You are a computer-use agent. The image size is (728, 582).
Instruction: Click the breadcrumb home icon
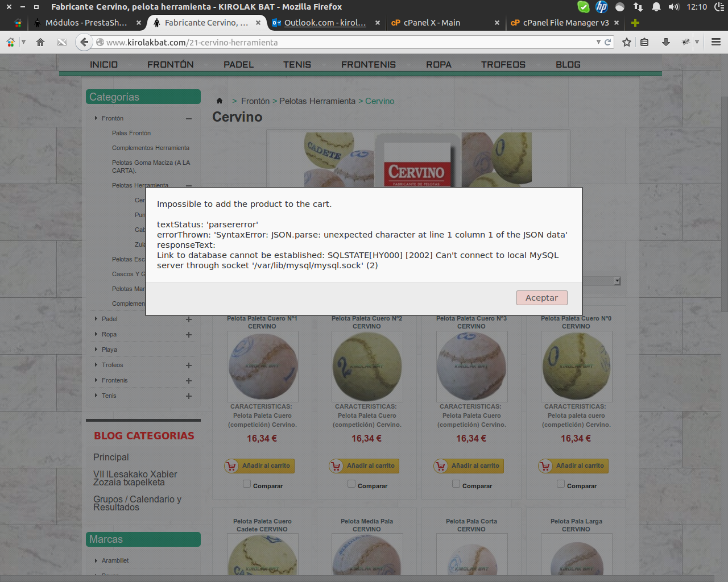pos(220,101)
